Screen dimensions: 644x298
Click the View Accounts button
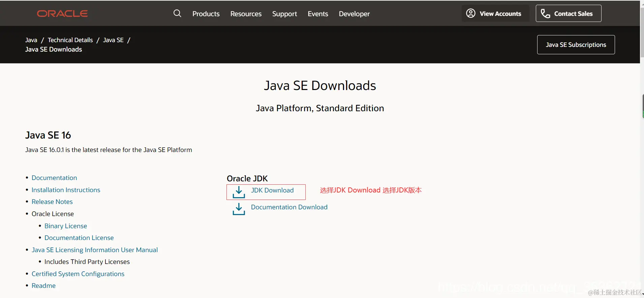coord(495,13)
